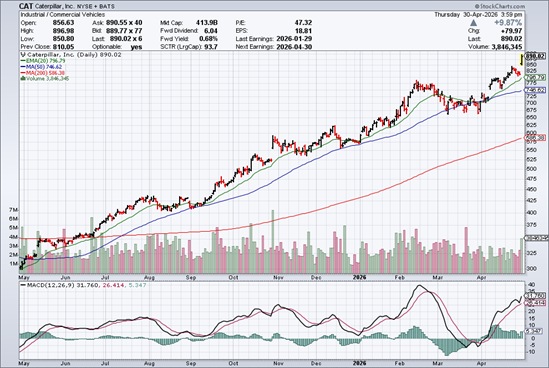Click the SCTR (LrgCap) value 93.7
The height and width of the screenshot is (368, 549).
[x=211, y=47]
